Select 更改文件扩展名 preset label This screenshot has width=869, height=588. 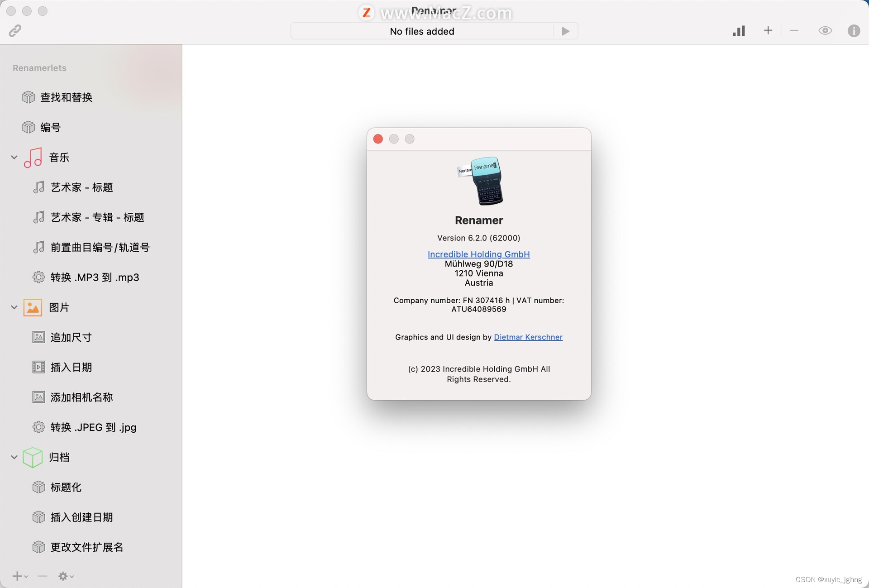(87, 547)
